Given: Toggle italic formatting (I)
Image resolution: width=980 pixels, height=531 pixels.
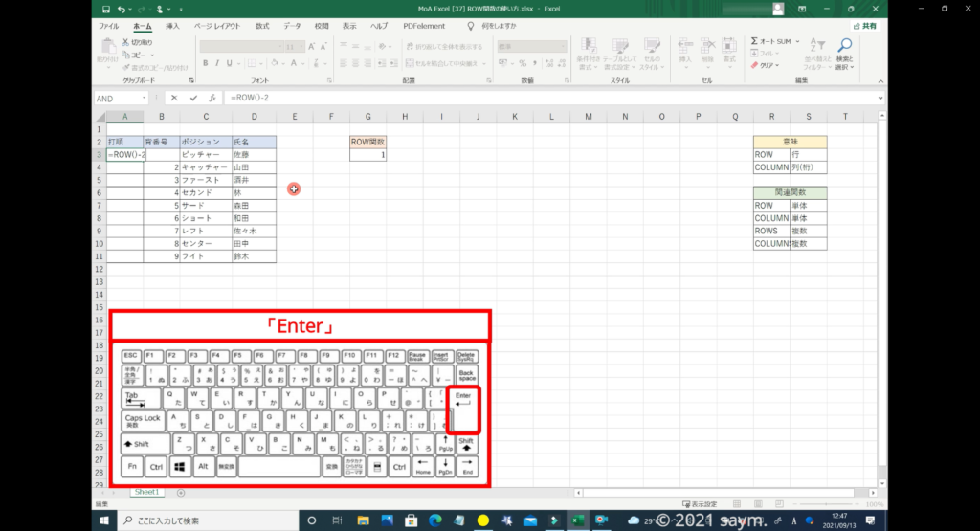Looking at the screenshot, I should pyautogui.click(x=217, y=63).
